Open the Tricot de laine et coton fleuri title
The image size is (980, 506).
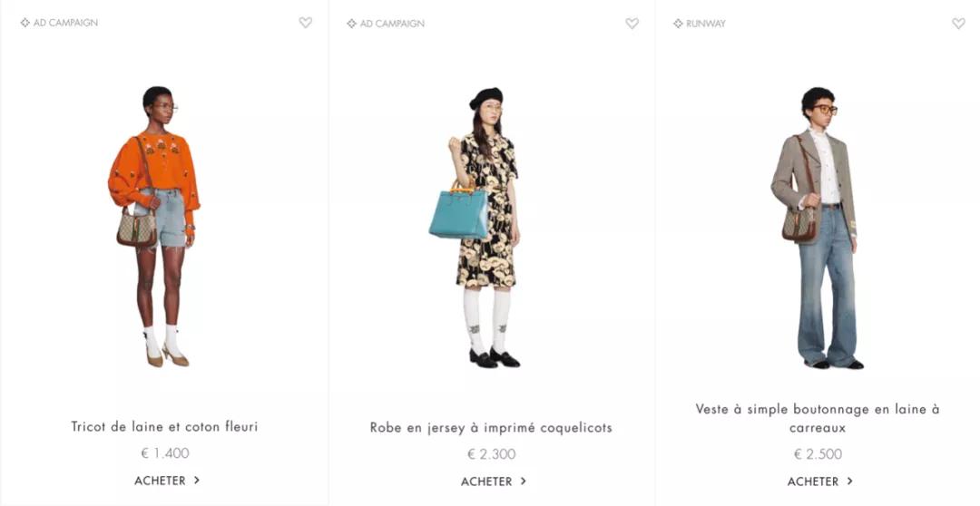coord(164,427)
